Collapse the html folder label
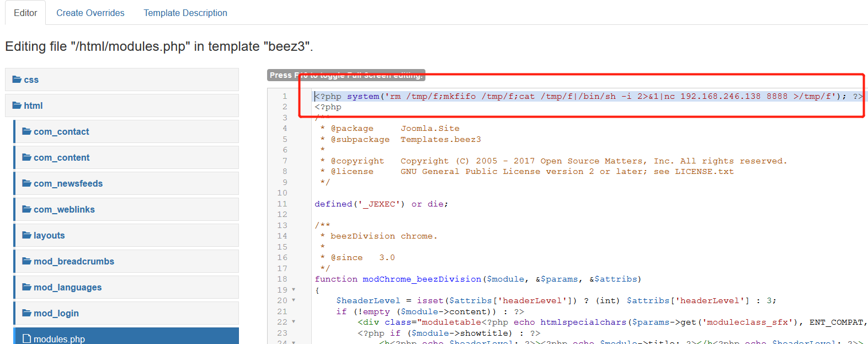This screenshot has width=868, height=344. pos(33,105)
